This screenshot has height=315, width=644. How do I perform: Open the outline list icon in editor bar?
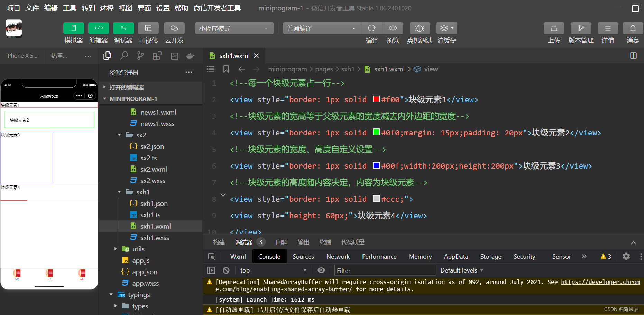[211, 69]
